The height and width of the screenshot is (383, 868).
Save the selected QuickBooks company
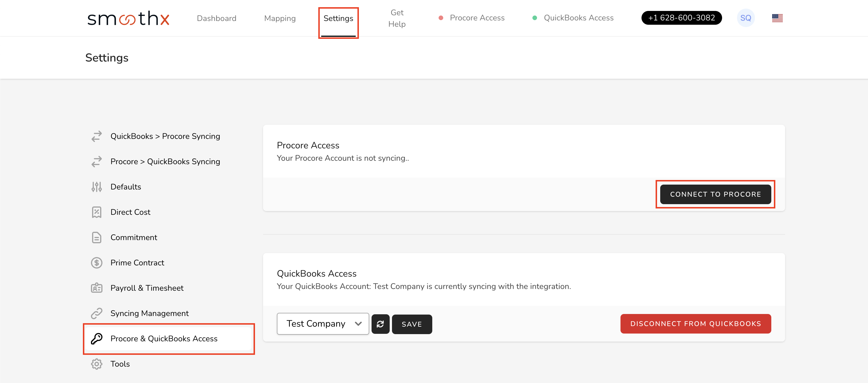(412, 324)
